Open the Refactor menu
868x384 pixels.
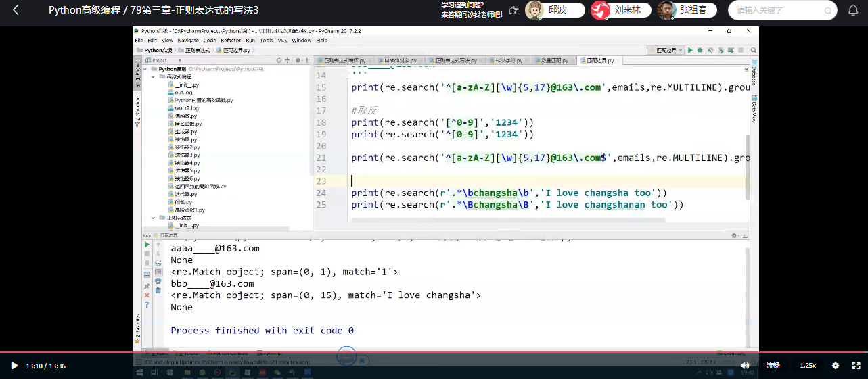[231, 41]
